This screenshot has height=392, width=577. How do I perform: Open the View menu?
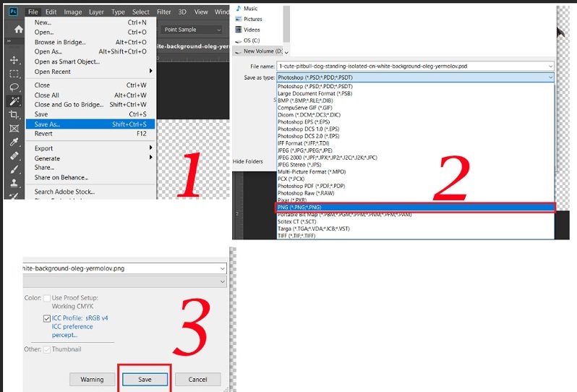[201, 12]
